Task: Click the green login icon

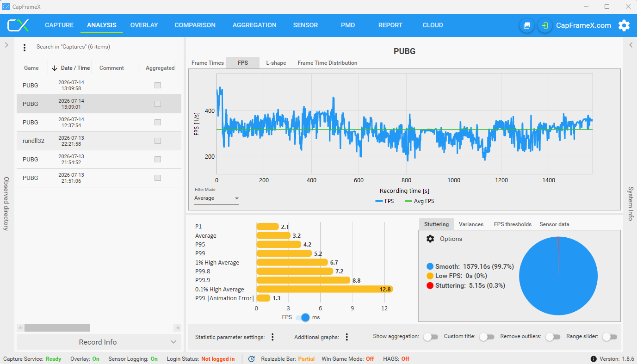Action: (545, 25)
